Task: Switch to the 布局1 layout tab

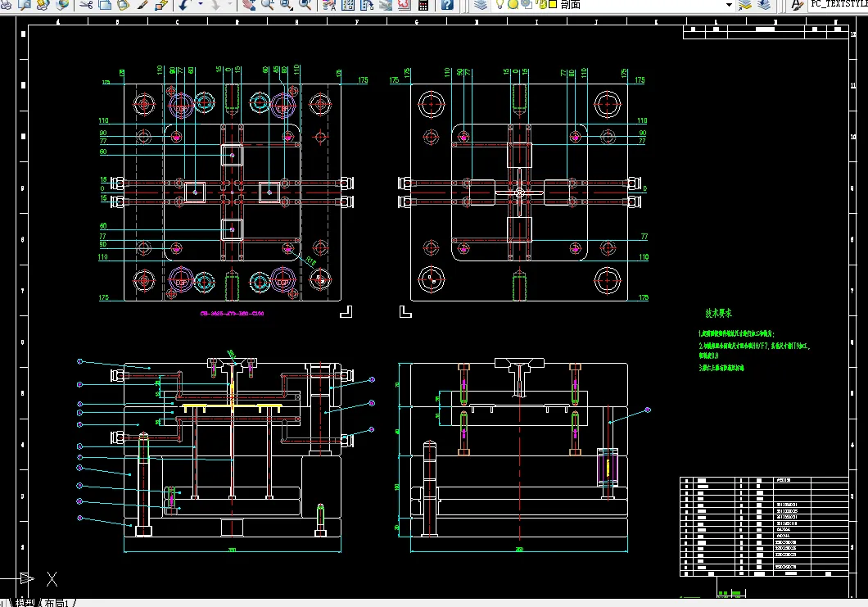Action: (56, 603)
